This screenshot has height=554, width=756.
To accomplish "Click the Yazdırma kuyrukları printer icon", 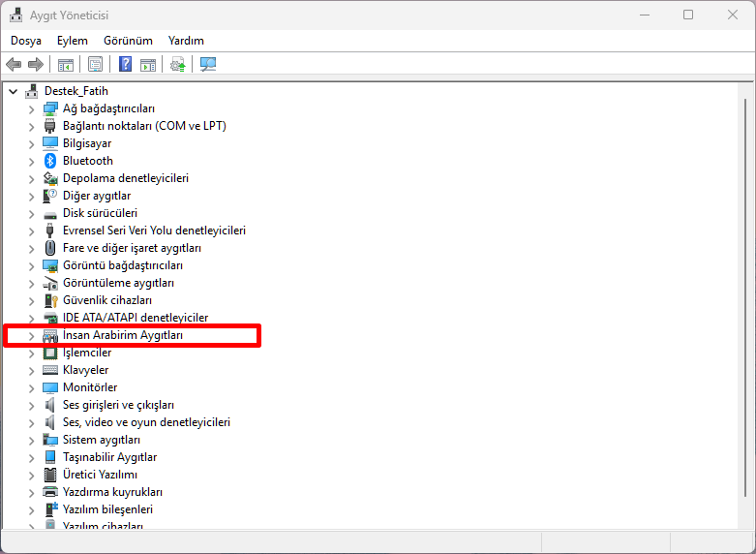I will (50, 492).
